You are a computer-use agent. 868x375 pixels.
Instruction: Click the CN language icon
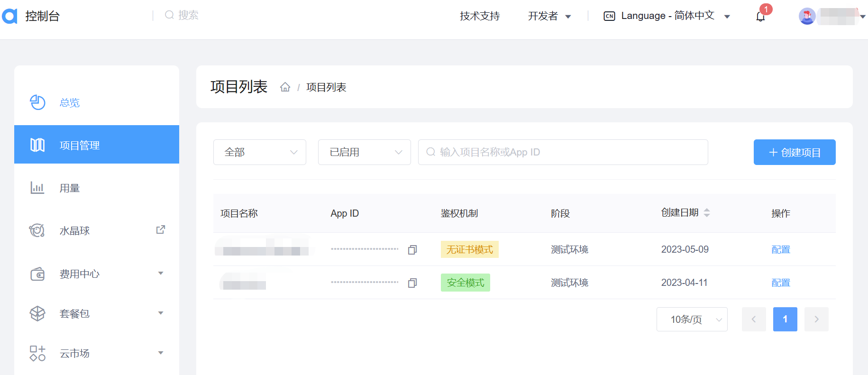click(609, 16)
